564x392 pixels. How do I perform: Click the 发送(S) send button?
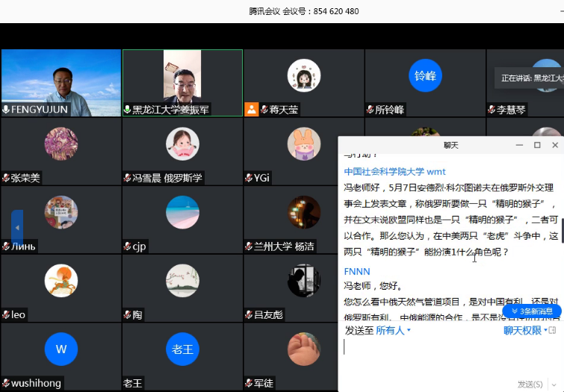(x=530, y=384)
